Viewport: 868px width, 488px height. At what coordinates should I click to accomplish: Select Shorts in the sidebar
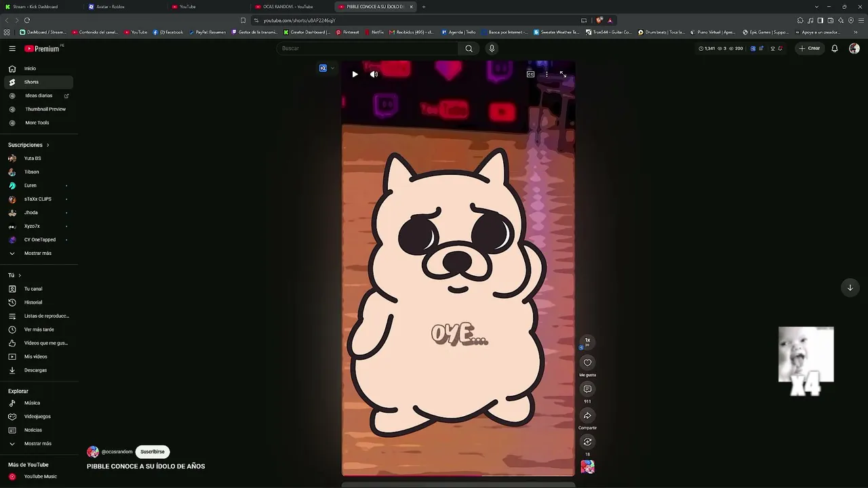[x=39, y=82]
